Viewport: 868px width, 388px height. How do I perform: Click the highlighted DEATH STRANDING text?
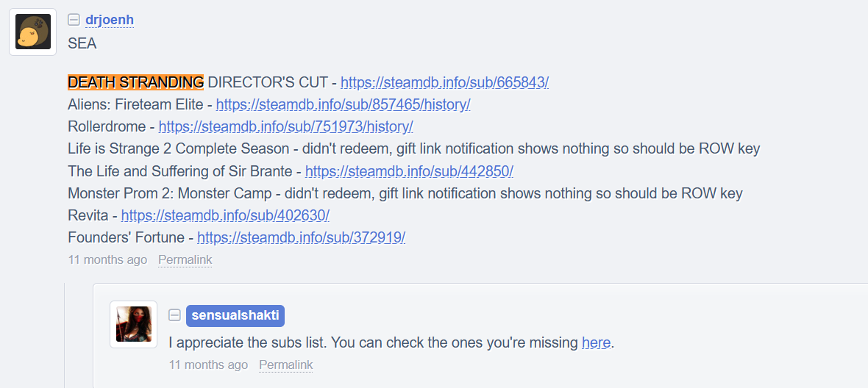point(135,82)
